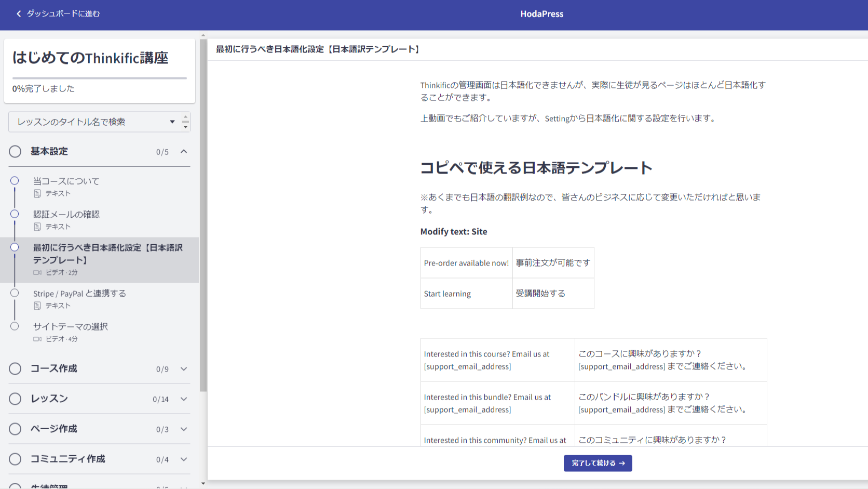Click the course progress bar
868x489 pixels.
point(100,78)
